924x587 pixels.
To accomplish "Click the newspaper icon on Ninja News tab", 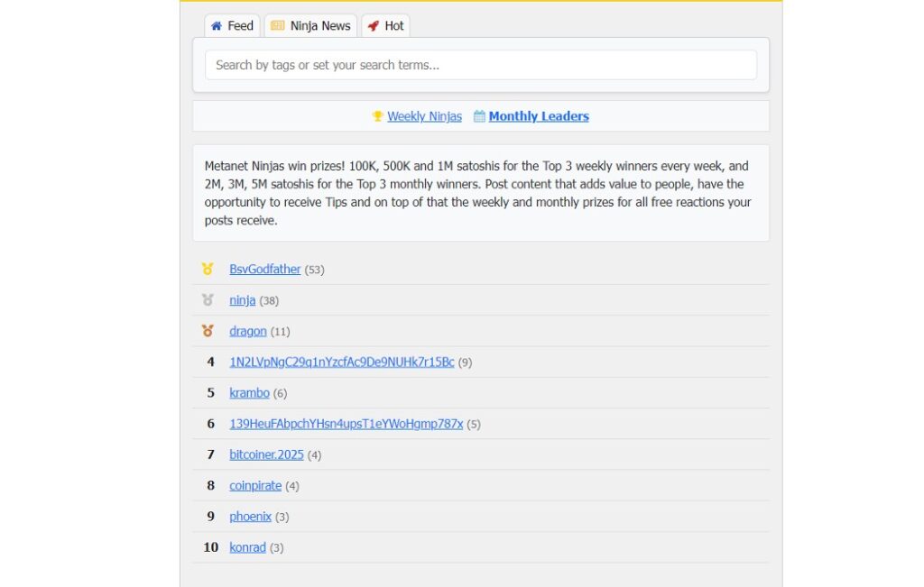I will point(278,26).
